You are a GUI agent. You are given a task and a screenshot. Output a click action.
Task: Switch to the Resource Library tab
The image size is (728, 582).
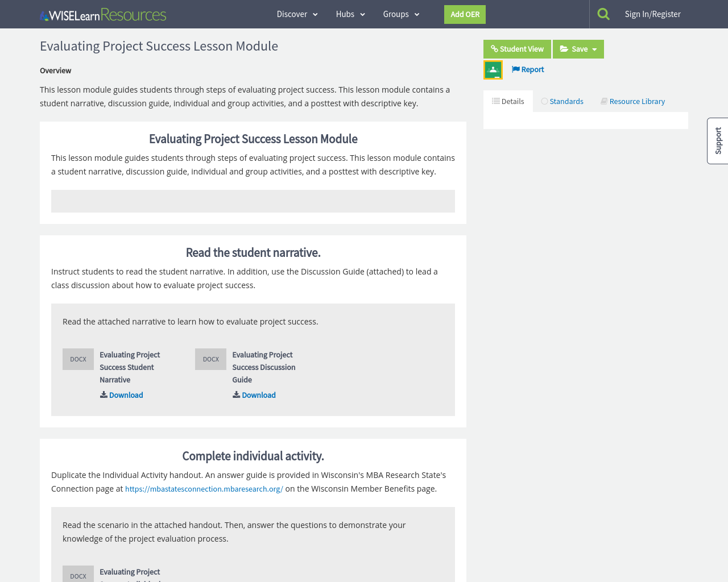point(632,101)
